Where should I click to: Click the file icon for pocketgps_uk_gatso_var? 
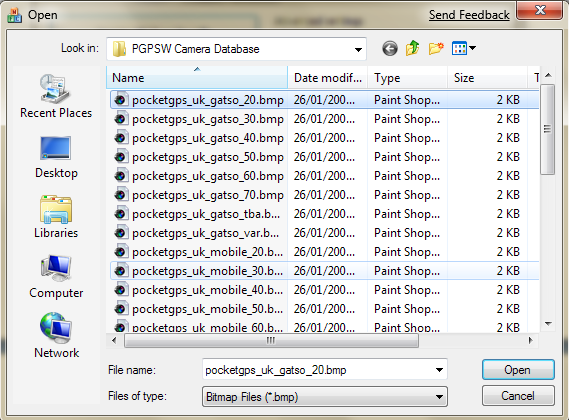[121, 233]
